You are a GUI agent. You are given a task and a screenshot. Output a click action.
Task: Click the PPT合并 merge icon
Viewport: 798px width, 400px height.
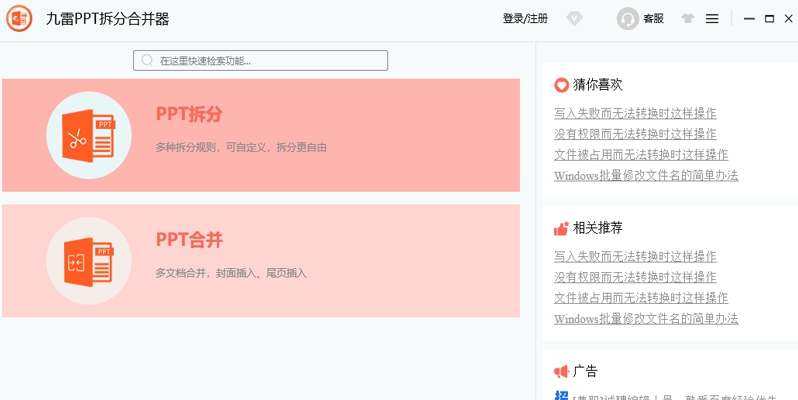(88, 261)
